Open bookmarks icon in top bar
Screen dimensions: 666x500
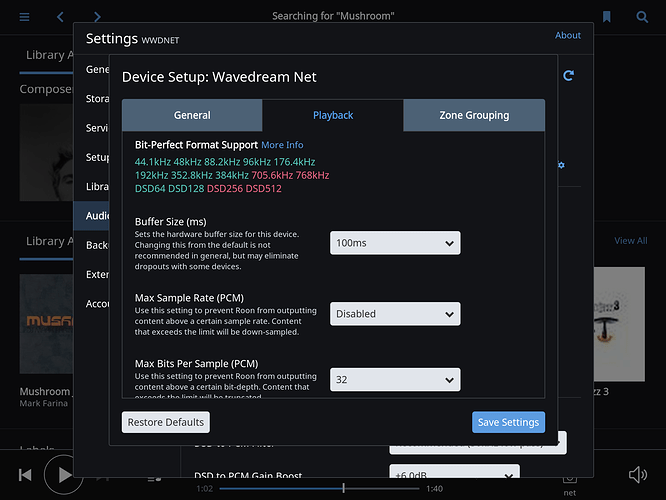tap(607, 17)
